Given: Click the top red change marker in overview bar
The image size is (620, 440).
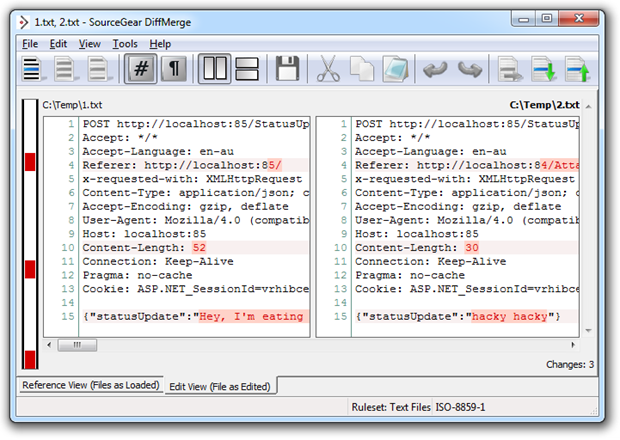Looking at the screenshot, I should pos(30,162).
